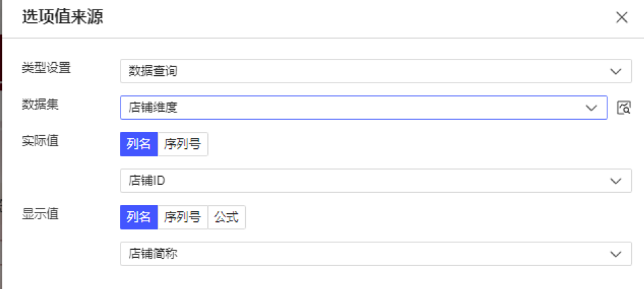This screenshot has width=644, height=289.
Task: Switch 显示值 to 序列号
Action: coord(183,217)
